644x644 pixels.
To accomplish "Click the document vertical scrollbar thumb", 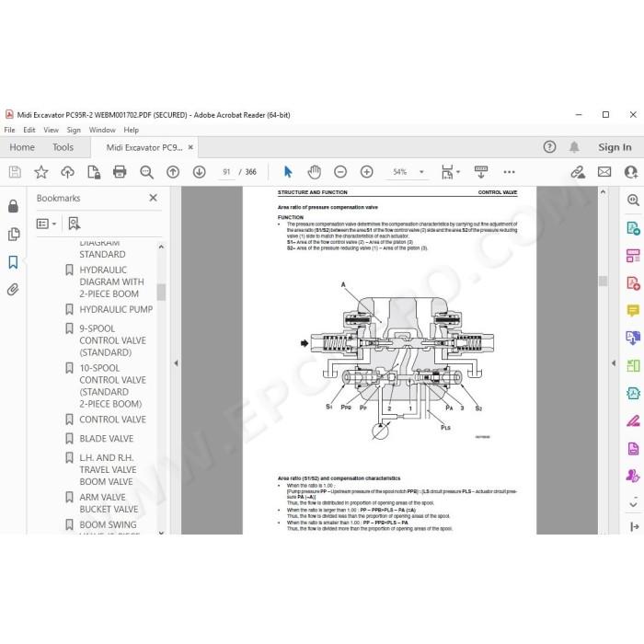I will [x=603, y=281].
